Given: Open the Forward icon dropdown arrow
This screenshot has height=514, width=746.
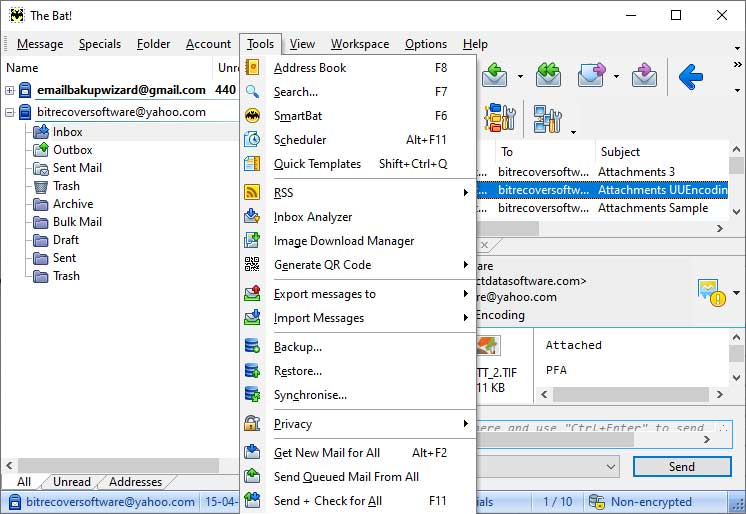Looking at the screenshot, I should coord(616,76).
